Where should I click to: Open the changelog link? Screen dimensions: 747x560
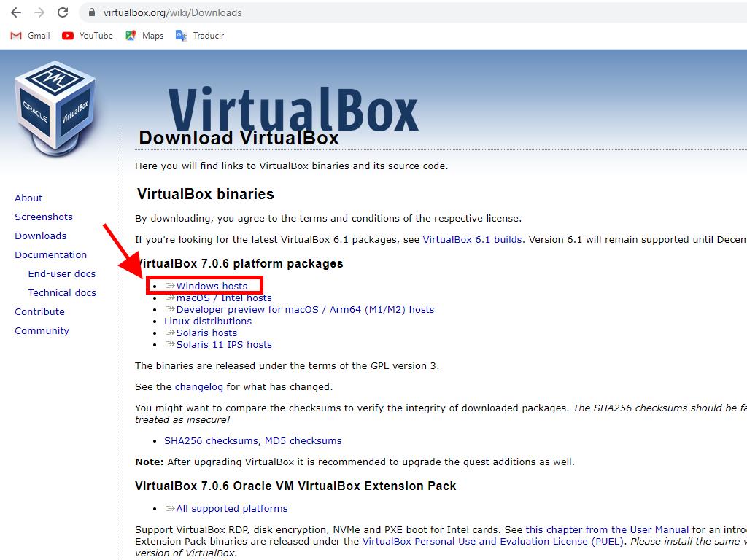[x=198, y=386]
